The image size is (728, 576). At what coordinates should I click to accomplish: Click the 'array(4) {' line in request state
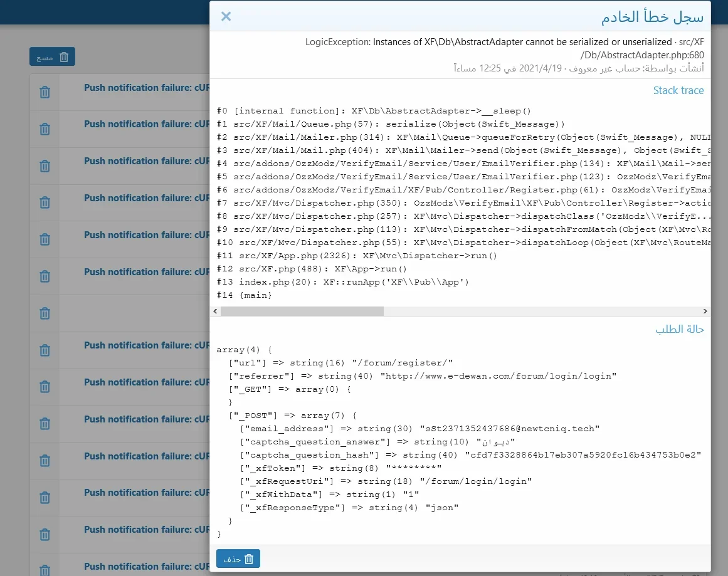[x=244, y=350]
